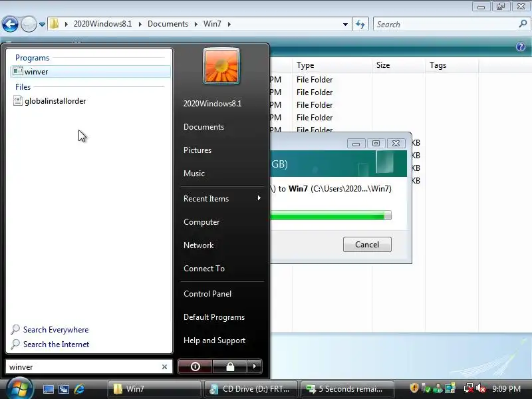Expand arrow after Win7 breadcrumb
532x399 pixels.
pos(229,24)
